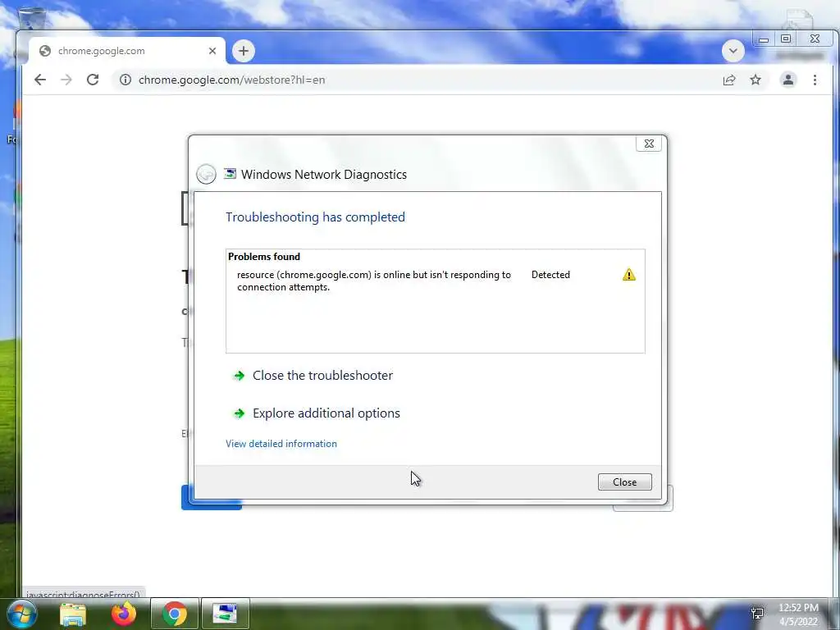Screen dimensions: 840x630
Task: Switch to Network Diagnostics taskbar item
Action: click(x=226, y=614)
